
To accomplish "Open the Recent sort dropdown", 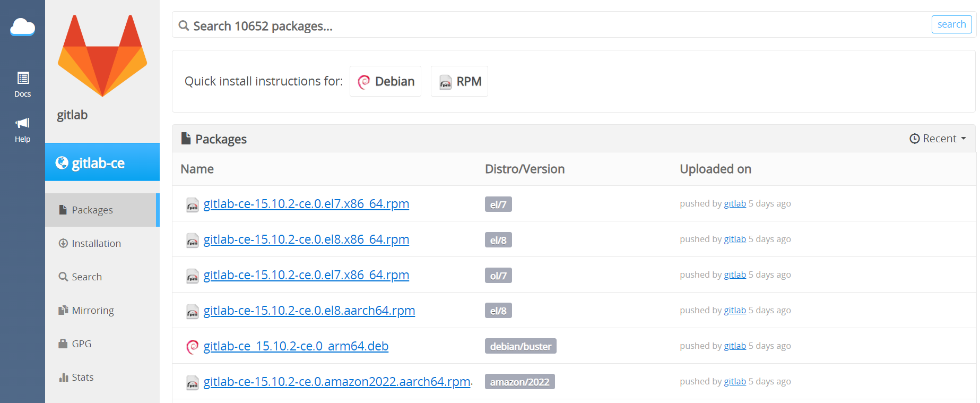I will 938,139.
